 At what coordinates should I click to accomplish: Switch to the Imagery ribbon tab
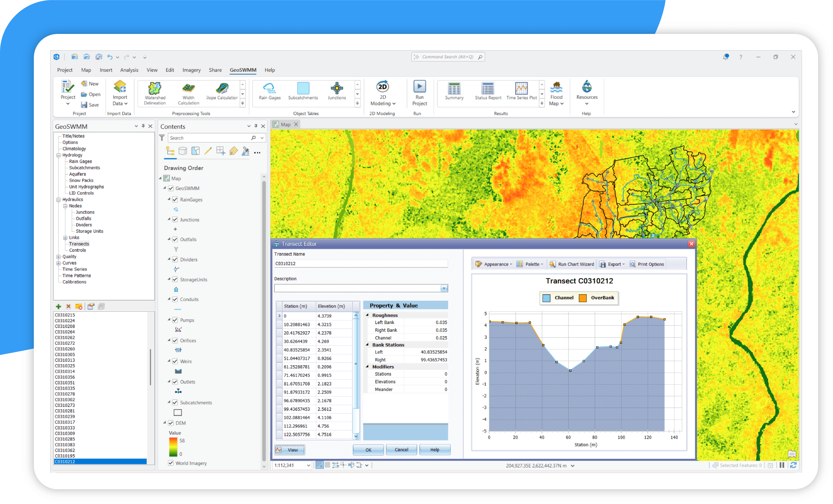coord(191,70)
